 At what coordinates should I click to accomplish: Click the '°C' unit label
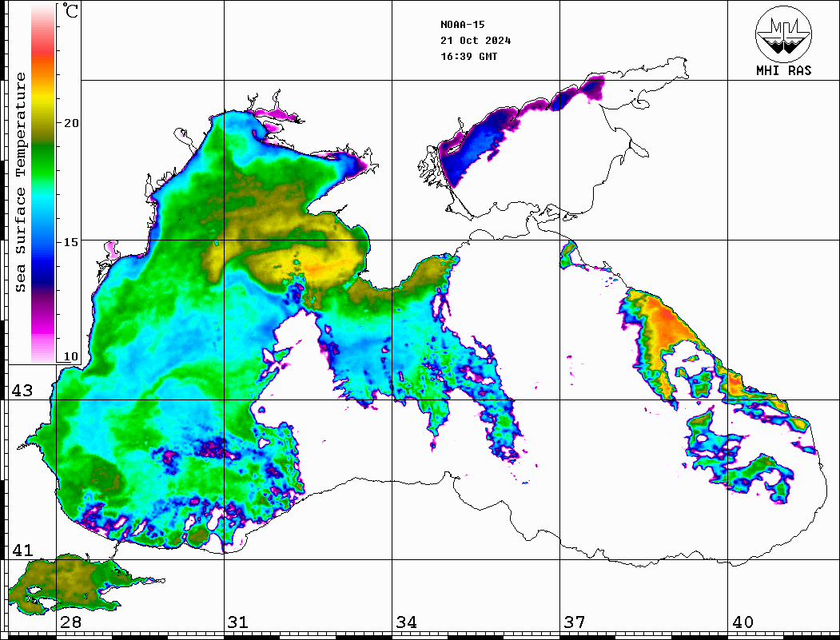tap(70, 11)
